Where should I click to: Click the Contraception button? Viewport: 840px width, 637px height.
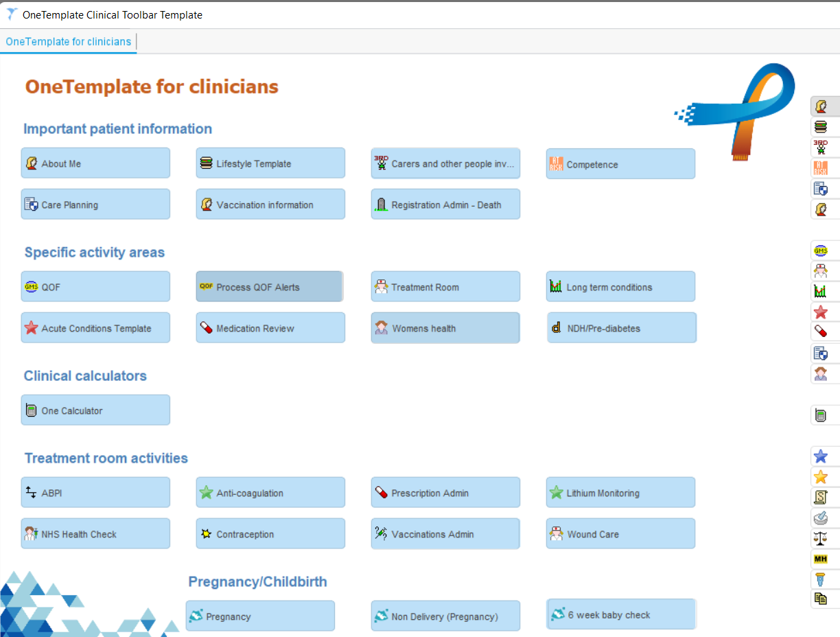(x=270, y=534)
